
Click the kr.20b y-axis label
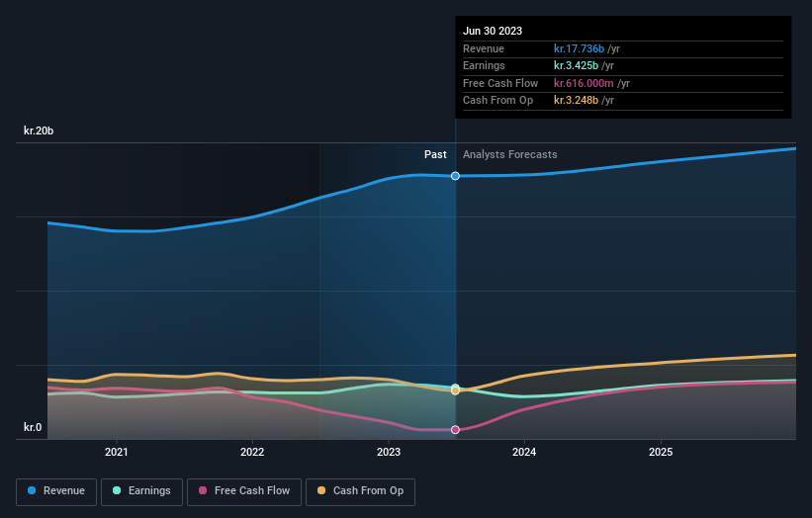pyautogui.click(x=39, y=130)
